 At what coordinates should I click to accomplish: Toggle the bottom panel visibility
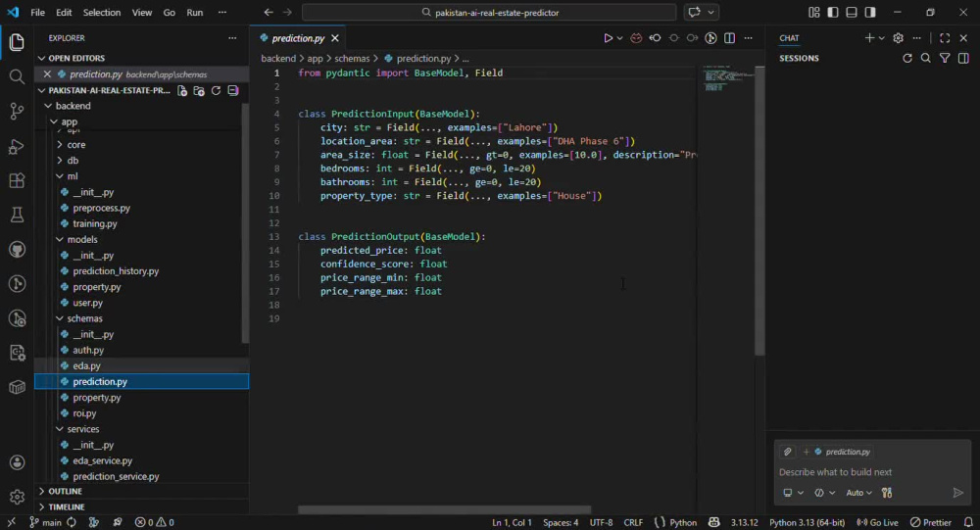point(852,13)
